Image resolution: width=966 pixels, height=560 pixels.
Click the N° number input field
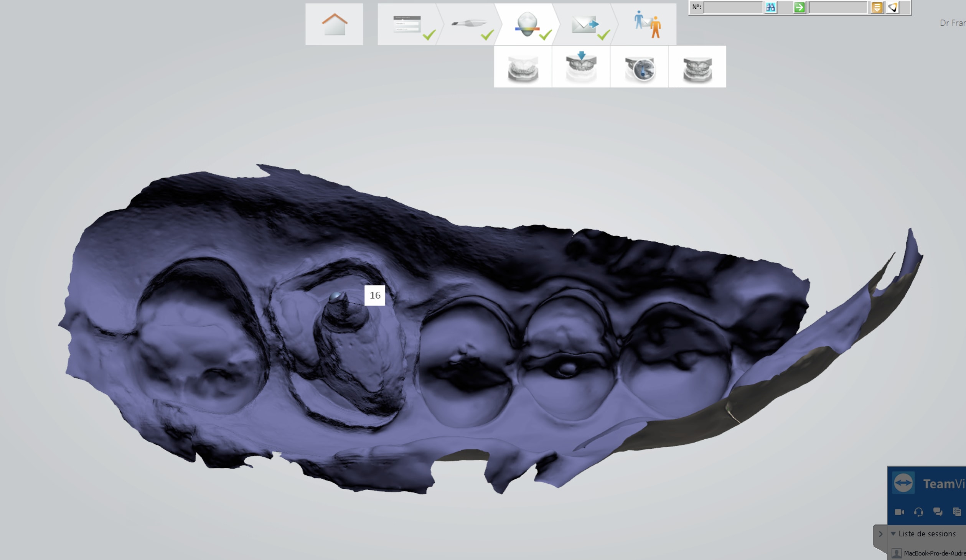tap(733, 7)
